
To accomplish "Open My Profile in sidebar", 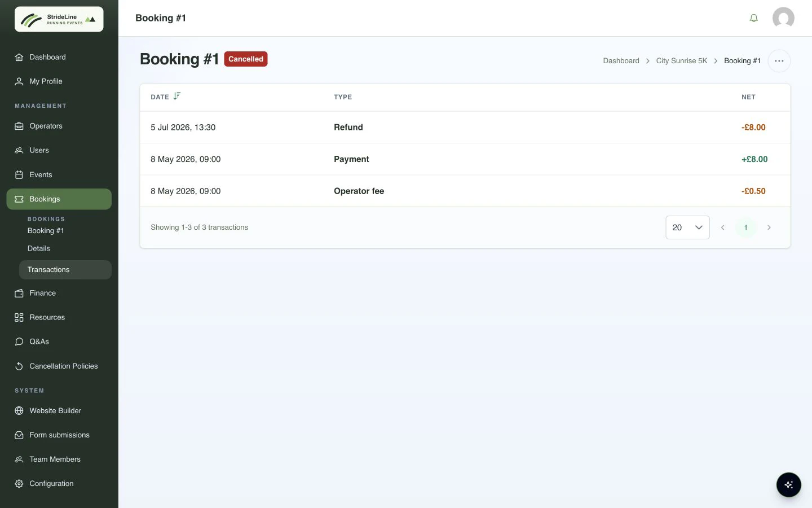I will coord(59,81).
